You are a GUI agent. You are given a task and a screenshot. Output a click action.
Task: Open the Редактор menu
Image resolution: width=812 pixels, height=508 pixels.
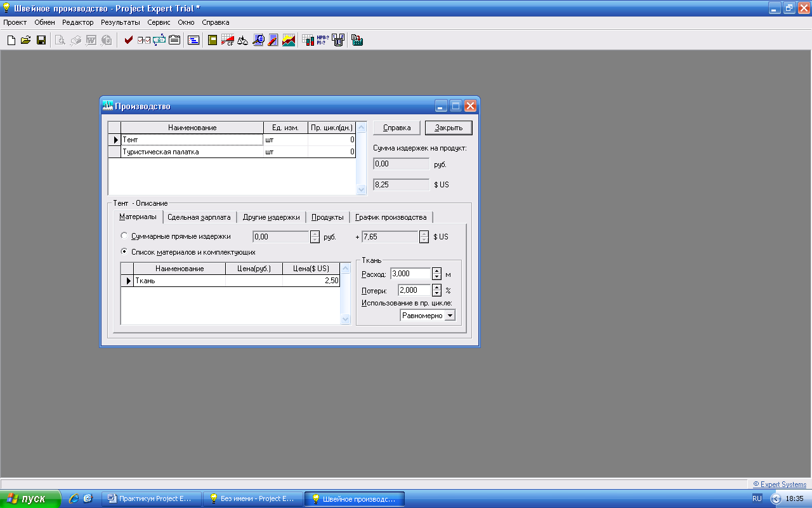[78, 22]
